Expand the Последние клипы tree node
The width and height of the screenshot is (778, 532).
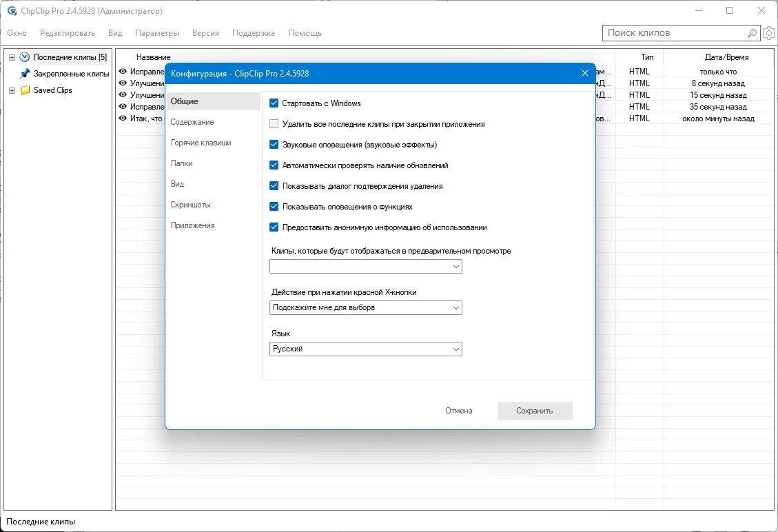pyautogui.click(x=12, y=58)
